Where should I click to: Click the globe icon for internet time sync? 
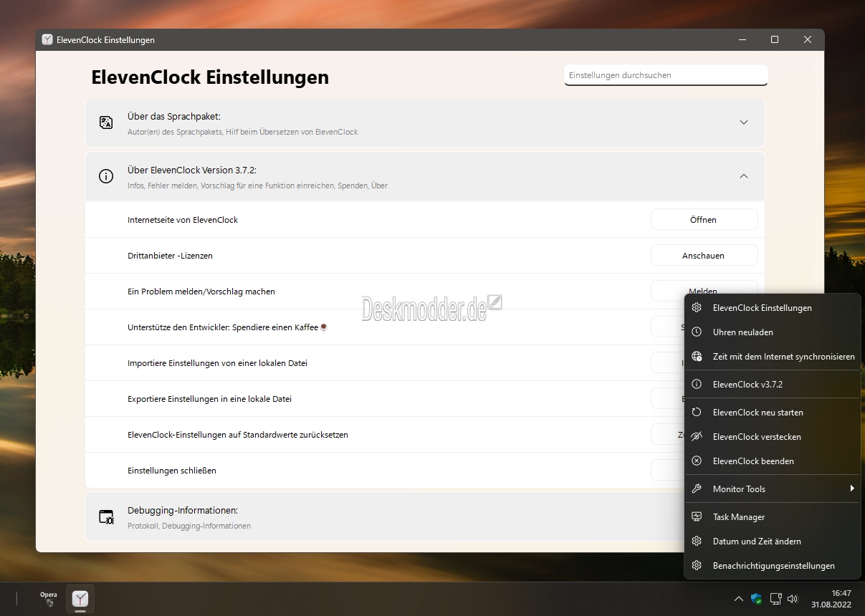click(x=697, y=357)
